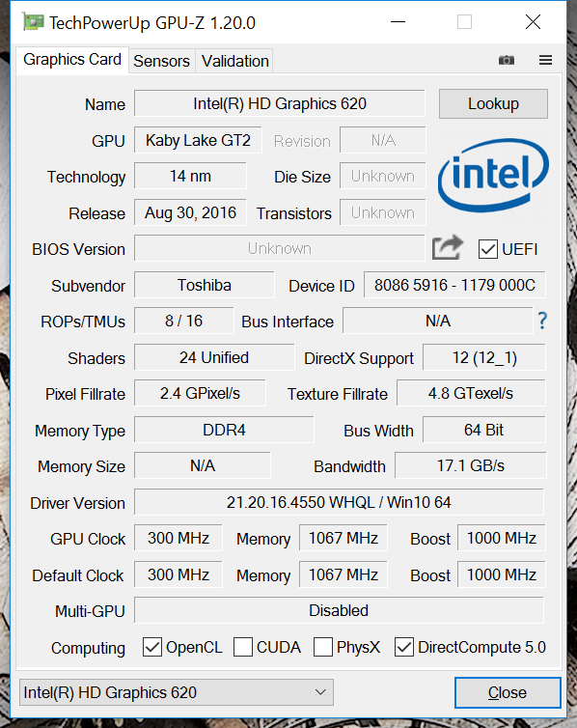The image size is (577, 728).
Task: Click the Technology field 14 nm
Action: pos(190,176)
